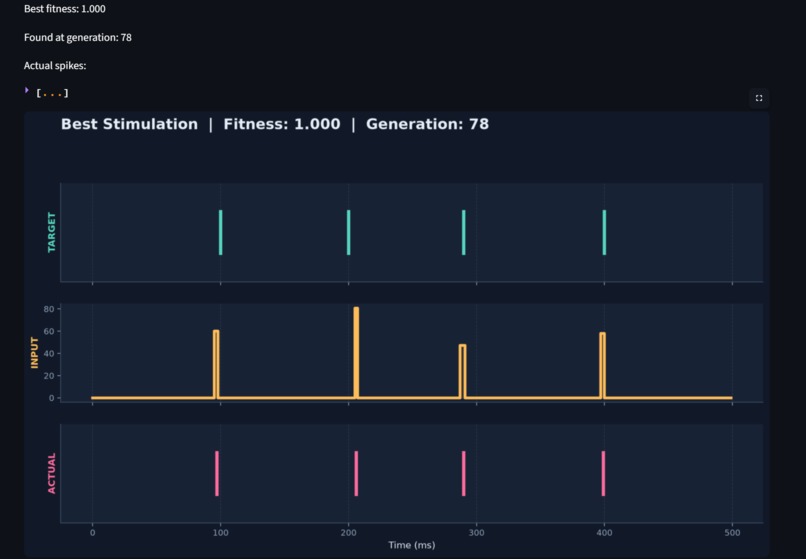Click the INPUT pulse peaking at 60
This screenshot has height=559, width=806.
[x=216, y=364]
